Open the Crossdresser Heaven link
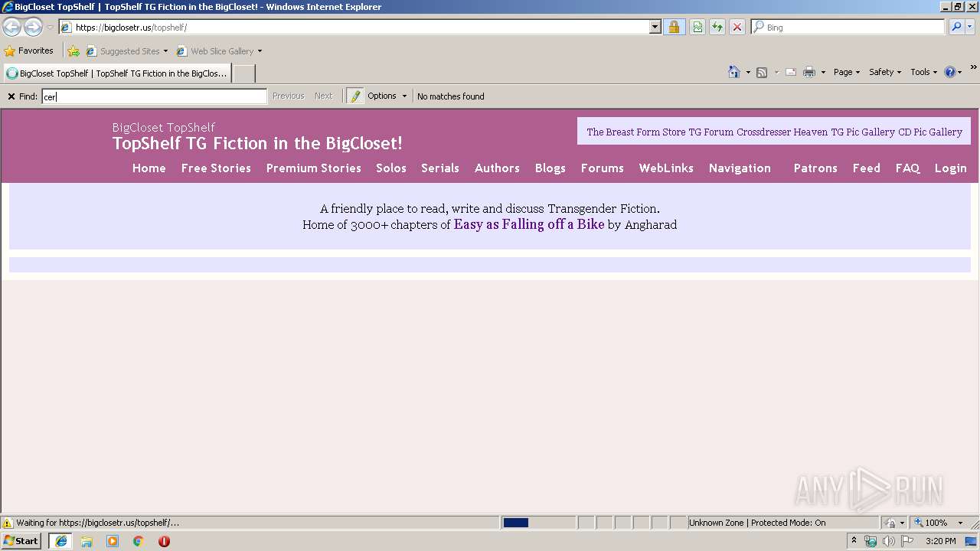The height and width of the screenshot is (551, 980). (x=782, y=132)
